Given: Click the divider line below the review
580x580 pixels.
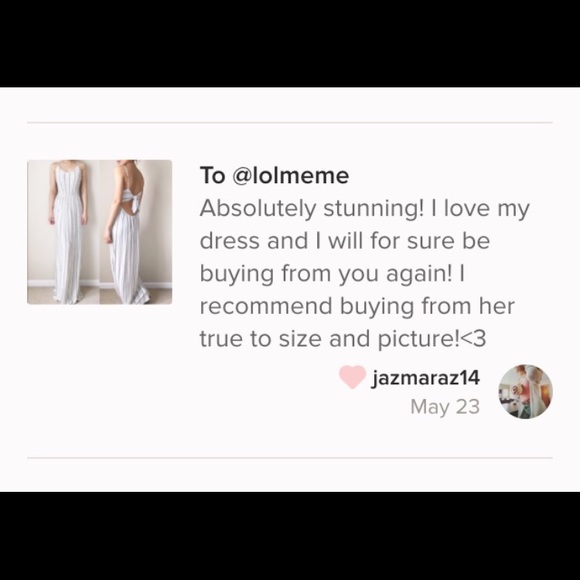Looking at the screenshot, I should point(290,458).
